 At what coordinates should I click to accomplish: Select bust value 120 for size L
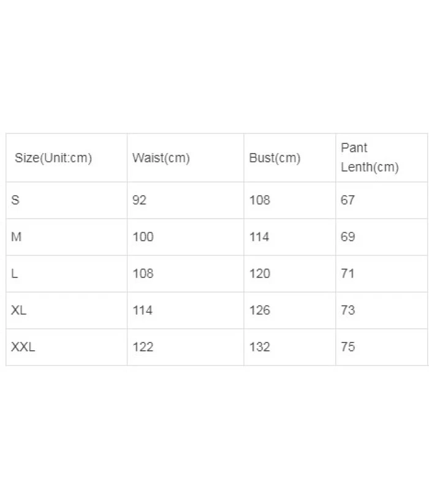pyautogui.click(x=259, y=274)
